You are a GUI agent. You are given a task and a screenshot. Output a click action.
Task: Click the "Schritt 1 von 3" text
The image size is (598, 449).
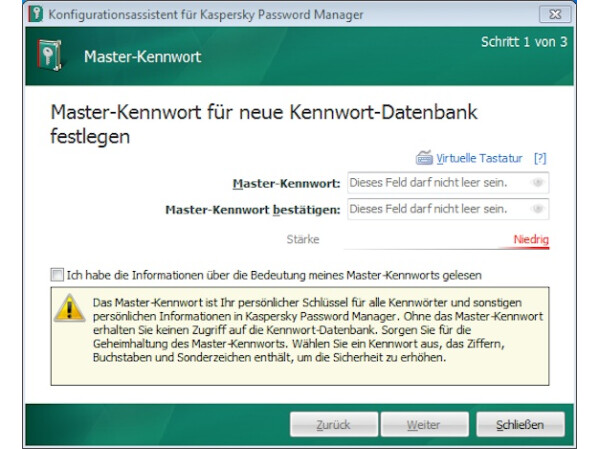(524, 42)
